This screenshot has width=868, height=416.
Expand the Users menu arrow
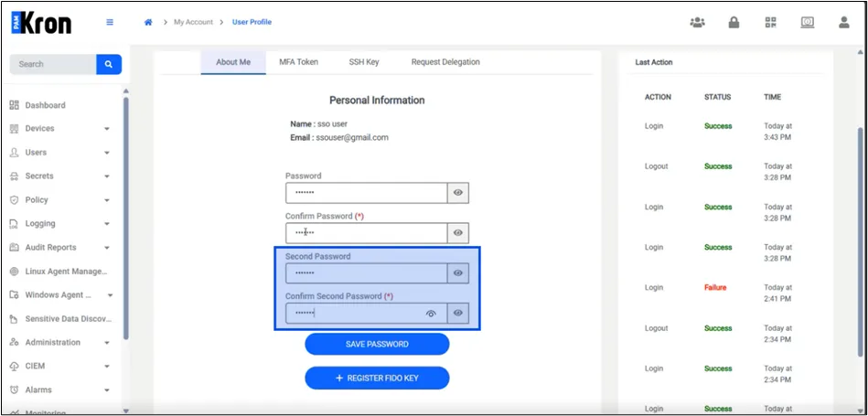pos(107,153)
